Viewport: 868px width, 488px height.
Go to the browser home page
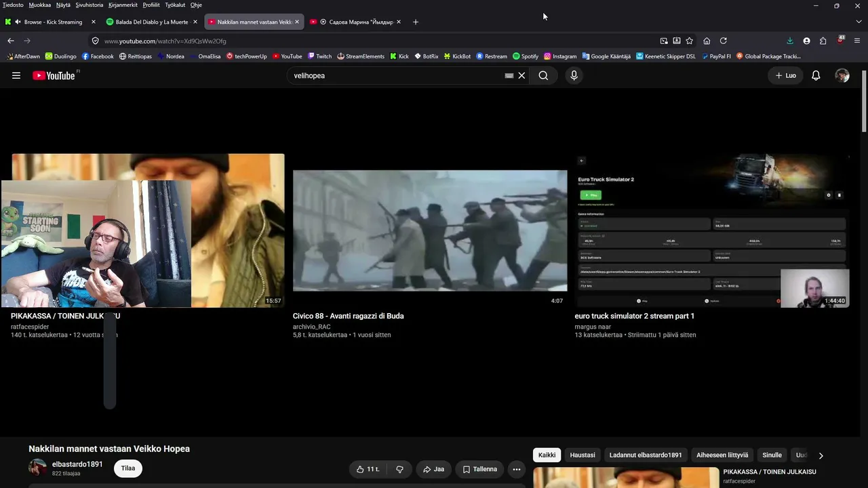pos(707,41)
